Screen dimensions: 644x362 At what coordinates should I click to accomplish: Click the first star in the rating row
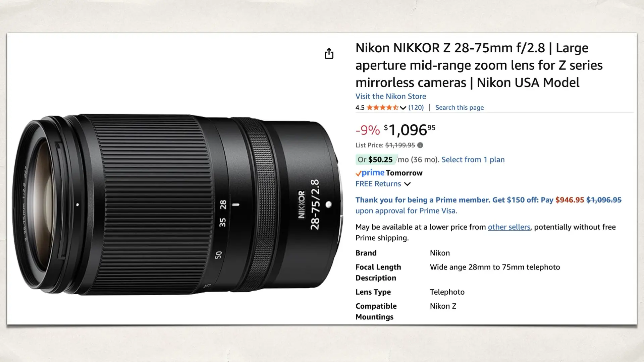pos(370,108)
